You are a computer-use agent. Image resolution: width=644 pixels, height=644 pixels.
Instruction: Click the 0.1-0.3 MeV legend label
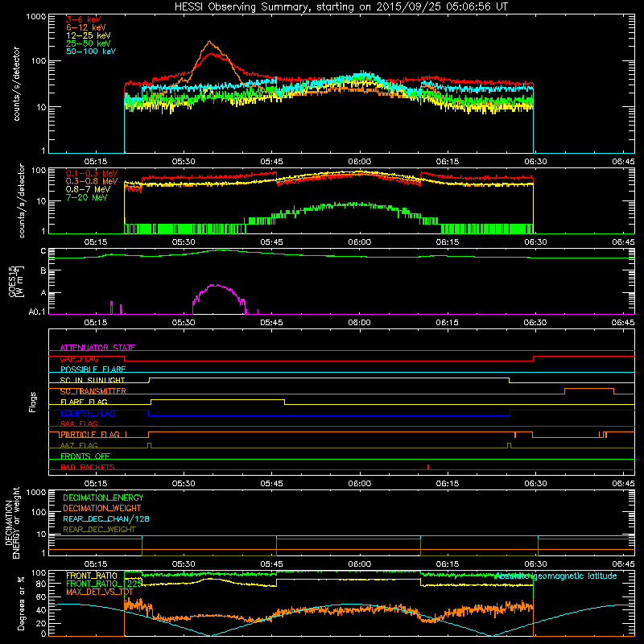click(x=92, y=173)
